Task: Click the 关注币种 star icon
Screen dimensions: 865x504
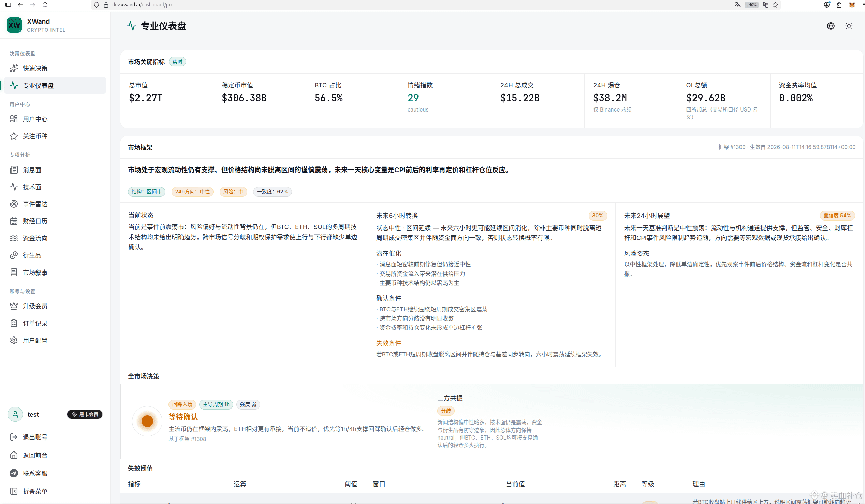Action: click(x=14, y=136)
